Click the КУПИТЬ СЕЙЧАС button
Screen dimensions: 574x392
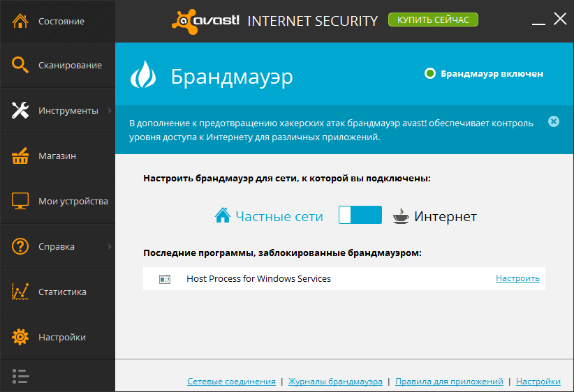pyautogui.click(x=433, y=20)
